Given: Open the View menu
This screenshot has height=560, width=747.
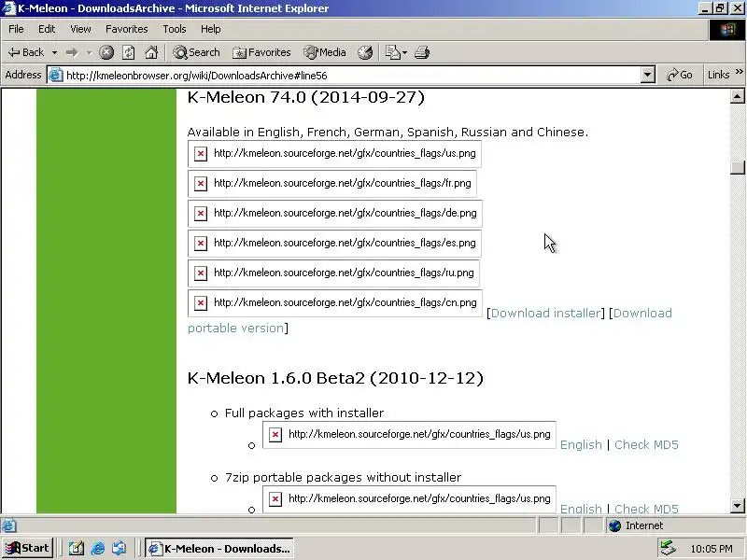Looking at the screenshot, I should click(80, 29).
